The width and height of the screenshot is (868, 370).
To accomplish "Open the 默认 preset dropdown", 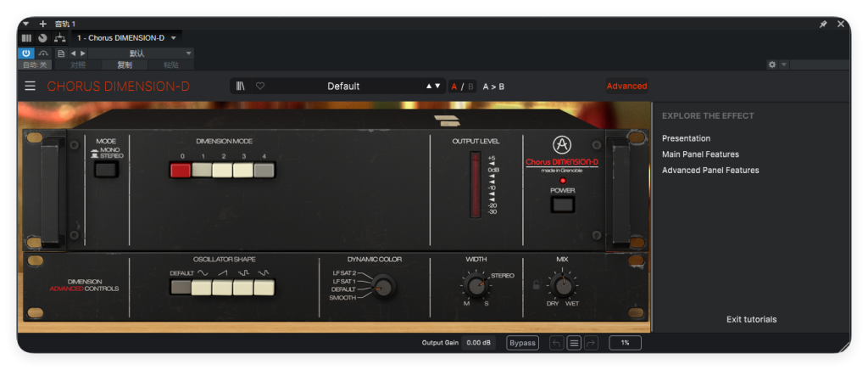I will pyautogui.click(x=142, y=53).
